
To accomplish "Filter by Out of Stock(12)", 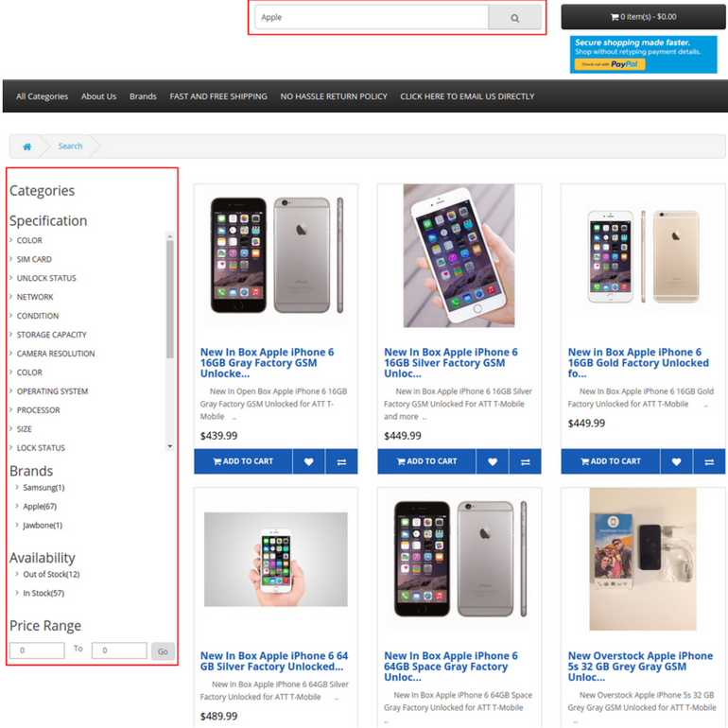I will (x=51, y=574).
